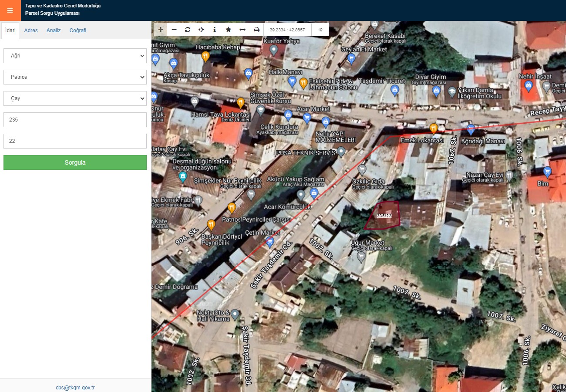Open the hamburger menu
Screen dimensions: 566x392
click(x=10, y=10)
